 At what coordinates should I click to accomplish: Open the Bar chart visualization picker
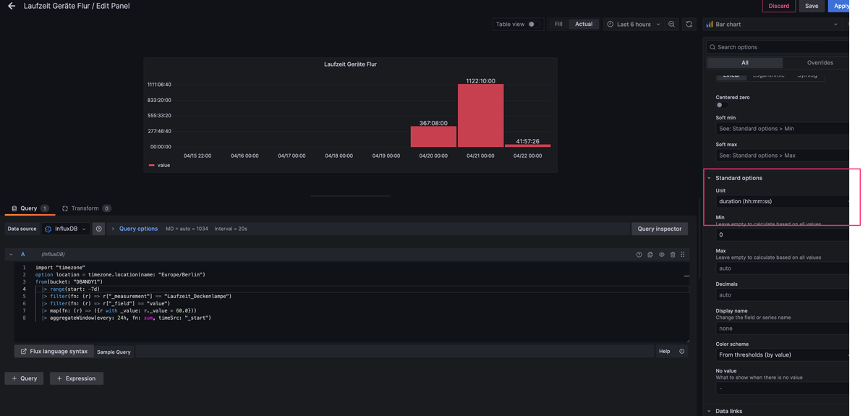pos(773,25)
